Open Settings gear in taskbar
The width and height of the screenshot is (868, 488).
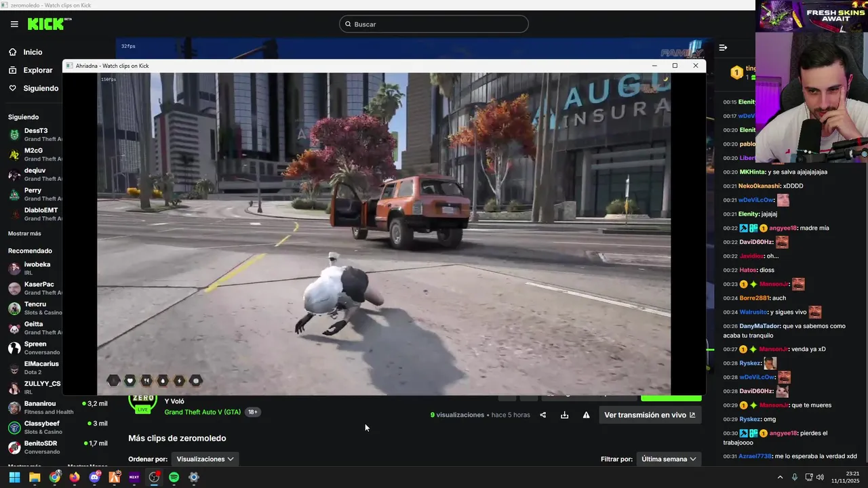[193, 477]
